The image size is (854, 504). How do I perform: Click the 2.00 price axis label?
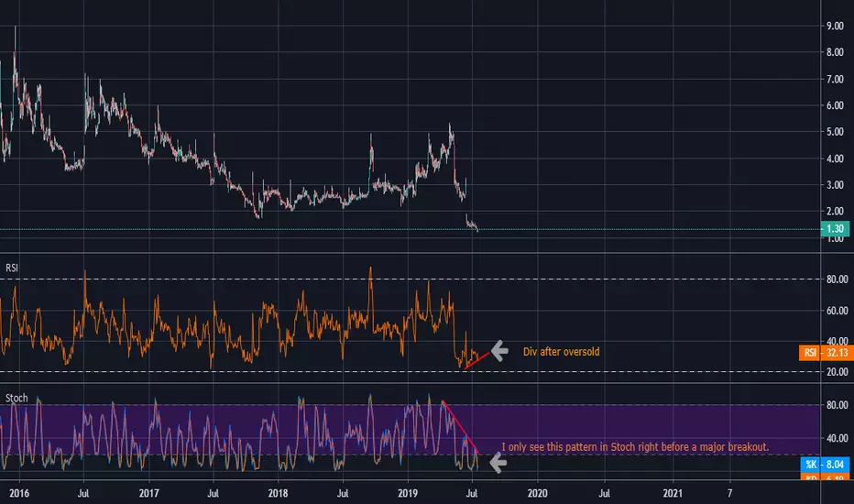point(835,212)
